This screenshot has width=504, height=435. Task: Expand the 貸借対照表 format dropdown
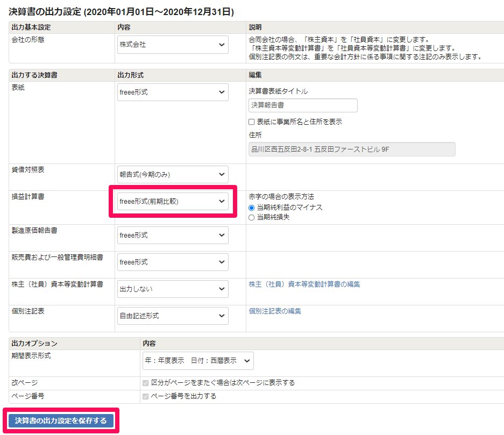(x=172, y=174)
